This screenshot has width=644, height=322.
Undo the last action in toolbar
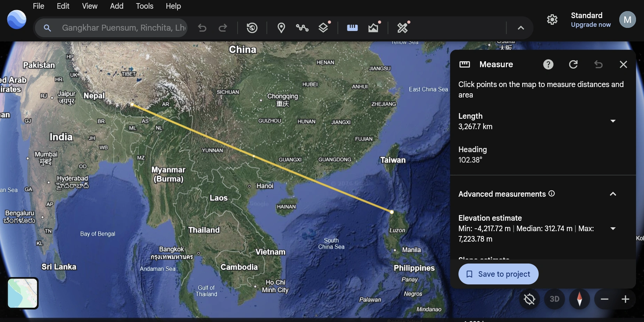point(202,28)
